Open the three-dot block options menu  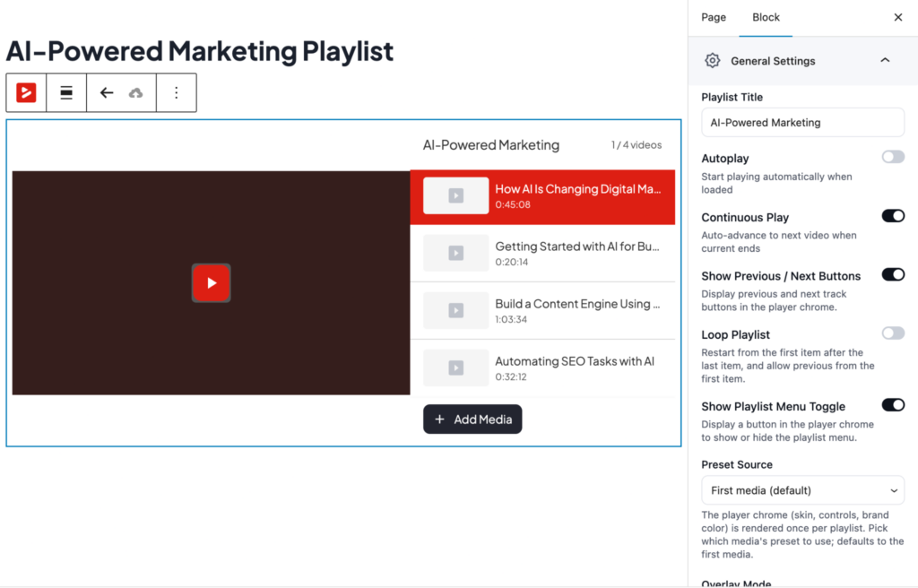point(177,92)
